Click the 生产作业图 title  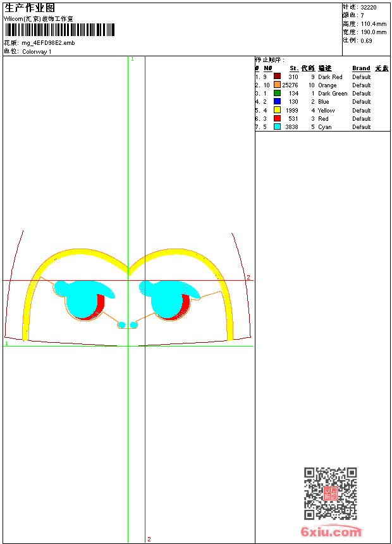point(30,8)
